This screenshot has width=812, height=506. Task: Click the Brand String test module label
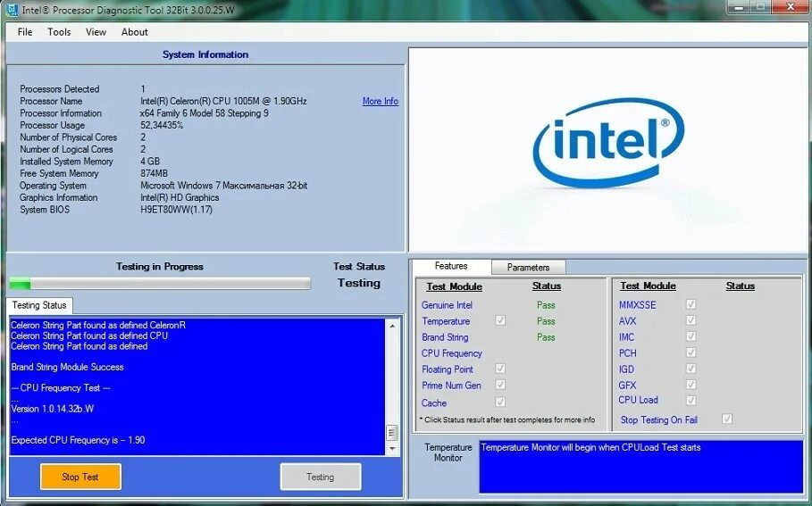click(445, 337)
